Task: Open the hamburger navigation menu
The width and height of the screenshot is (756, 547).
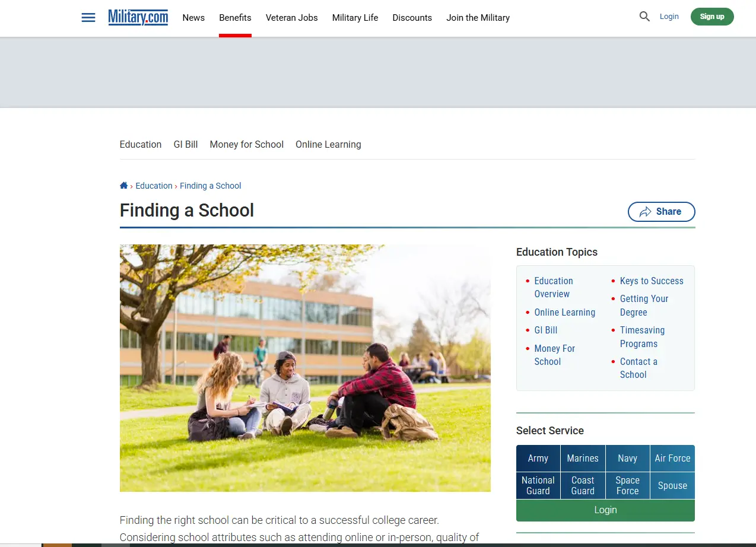Action: pos(88,17)
